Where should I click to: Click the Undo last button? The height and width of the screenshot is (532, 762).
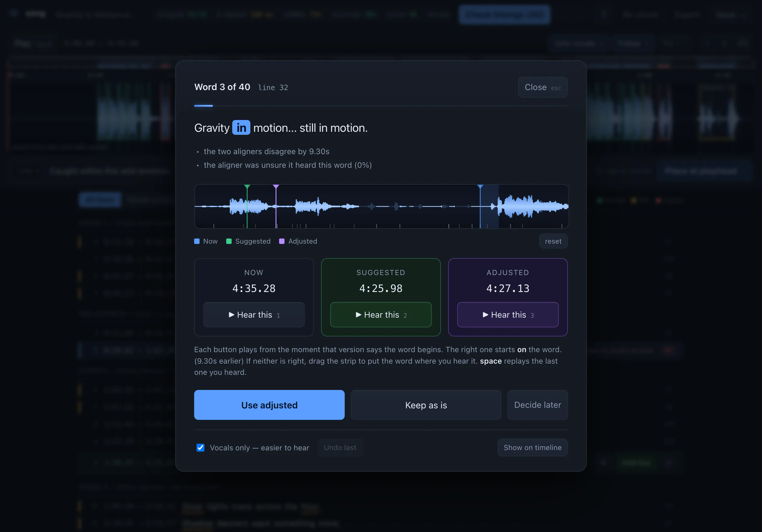coord(340,447)
